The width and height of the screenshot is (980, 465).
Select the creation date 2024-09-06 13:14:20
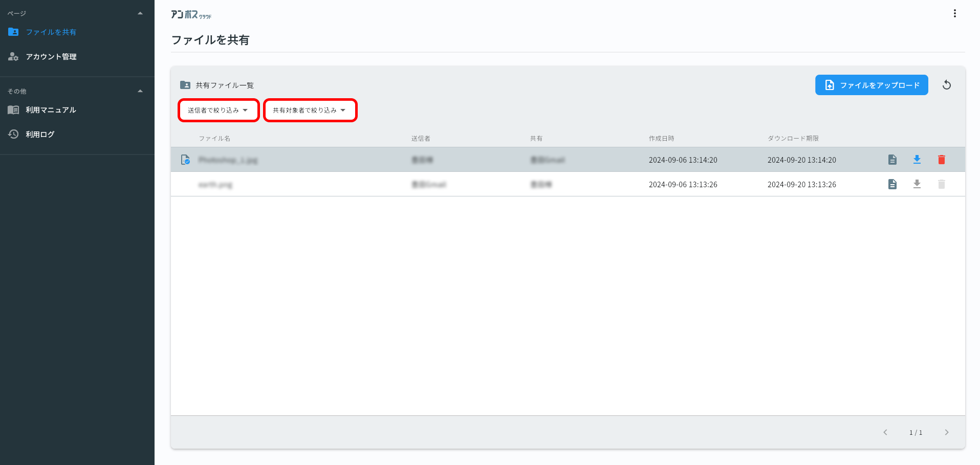point(683,160)
